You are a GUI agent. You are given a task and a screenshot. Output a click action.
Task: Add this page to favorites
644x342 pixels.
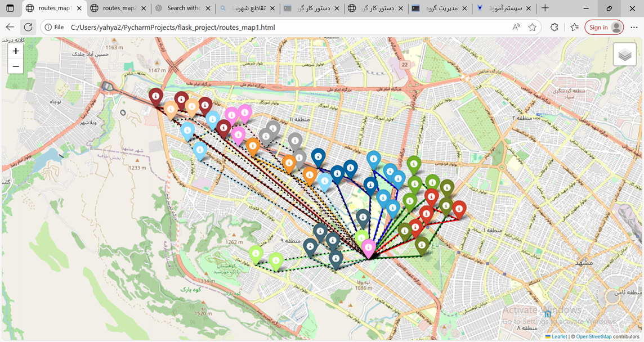pyautogui.click(x=532, y=27)
